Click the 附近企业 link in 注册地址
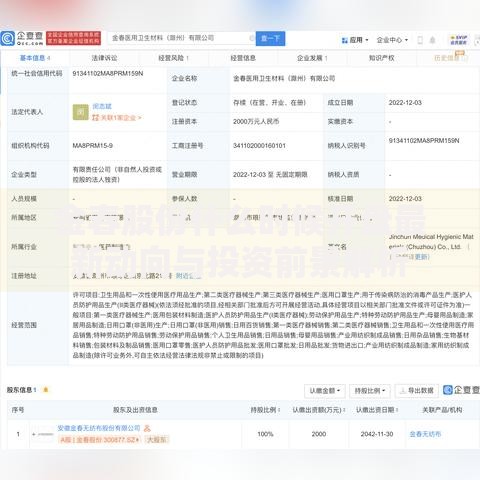480x480 pixels. pos(188,276)
